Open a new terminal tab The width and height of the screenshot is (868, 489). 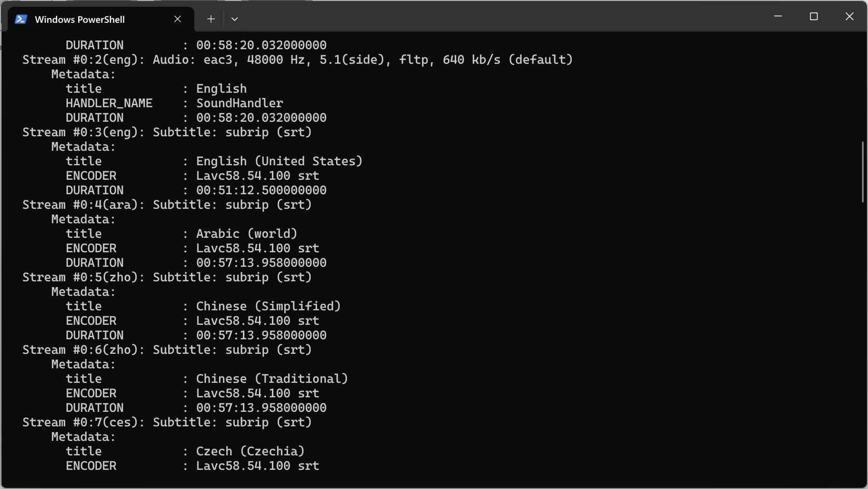[x=211, y=19]
